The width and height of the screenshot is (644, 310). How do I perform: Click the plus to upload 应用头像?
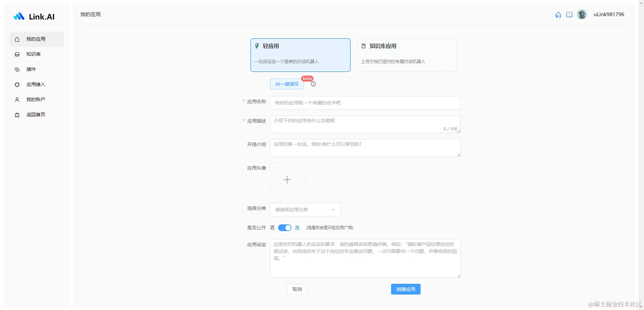click(287, 180)
